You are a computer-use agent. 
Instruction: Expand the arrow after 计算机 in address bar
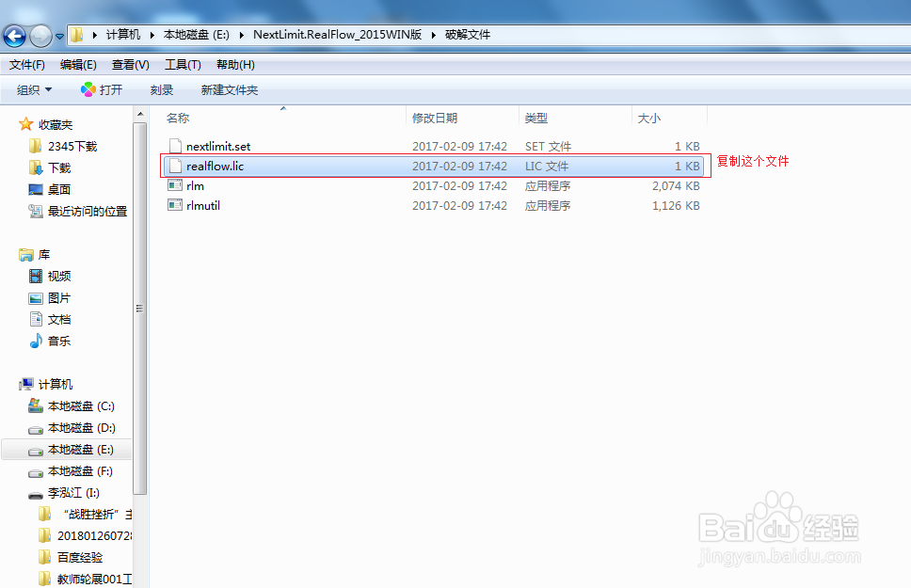(x=152, y=35)
